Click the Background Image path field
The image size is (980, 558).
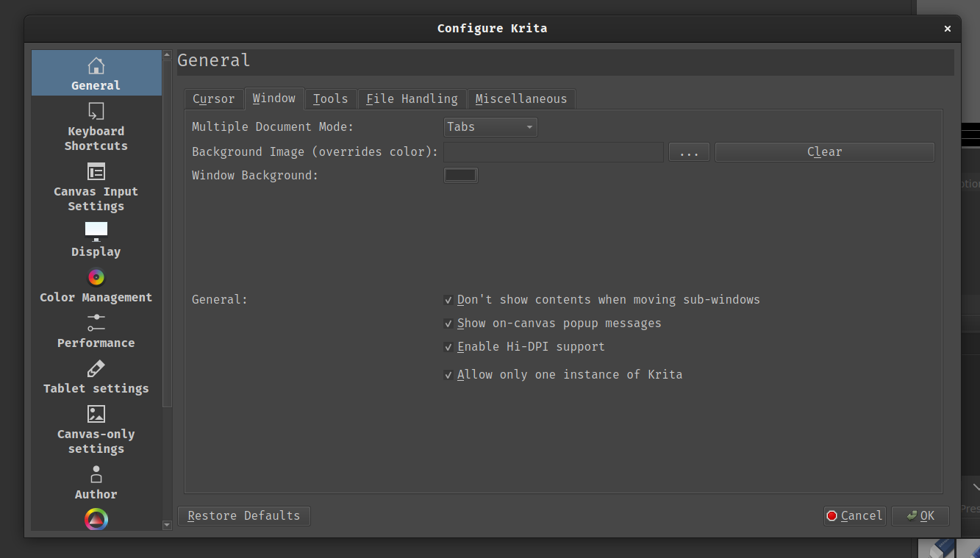(553, 152)
